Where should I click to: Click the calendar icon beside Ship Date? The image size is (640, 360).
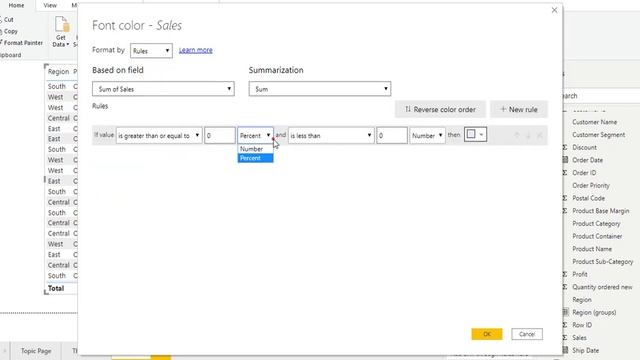[x=565, y=350]
